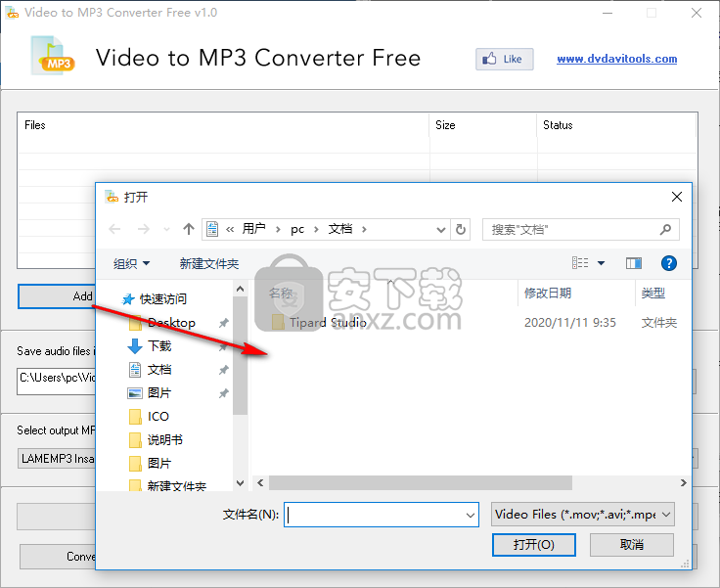Select 文档 in navigation pane
This screenshot has height=588, width=720.
coord(159,370)
